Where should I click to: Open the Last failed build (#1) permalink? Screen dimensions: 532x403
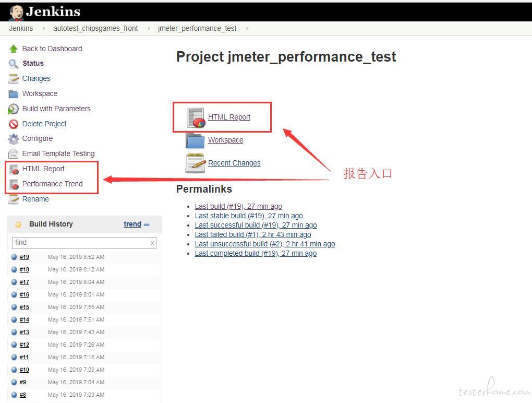(x=253, y=234)
